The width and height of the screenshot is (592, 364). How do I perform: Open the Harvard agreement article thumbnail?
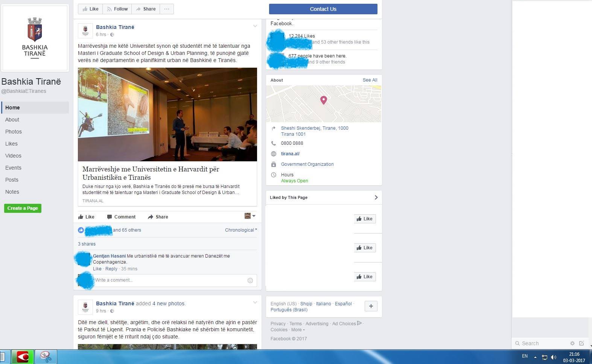point(167,114)
